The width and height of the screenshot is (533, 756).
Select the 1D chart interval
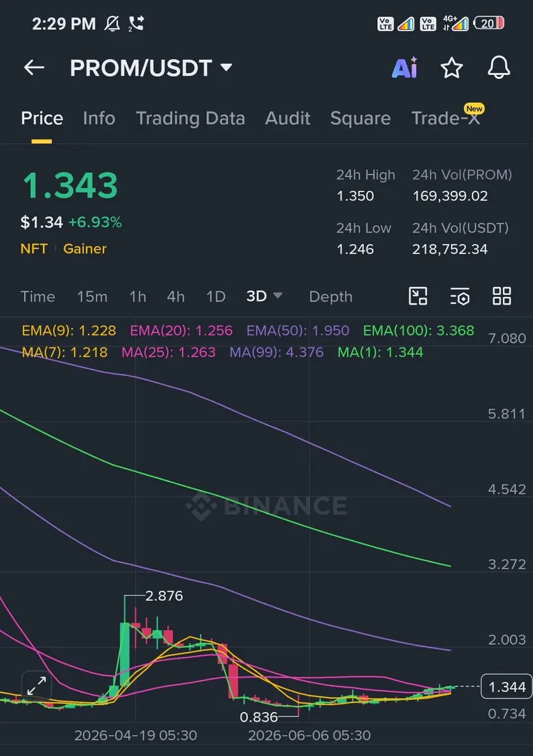pos(216,296)
